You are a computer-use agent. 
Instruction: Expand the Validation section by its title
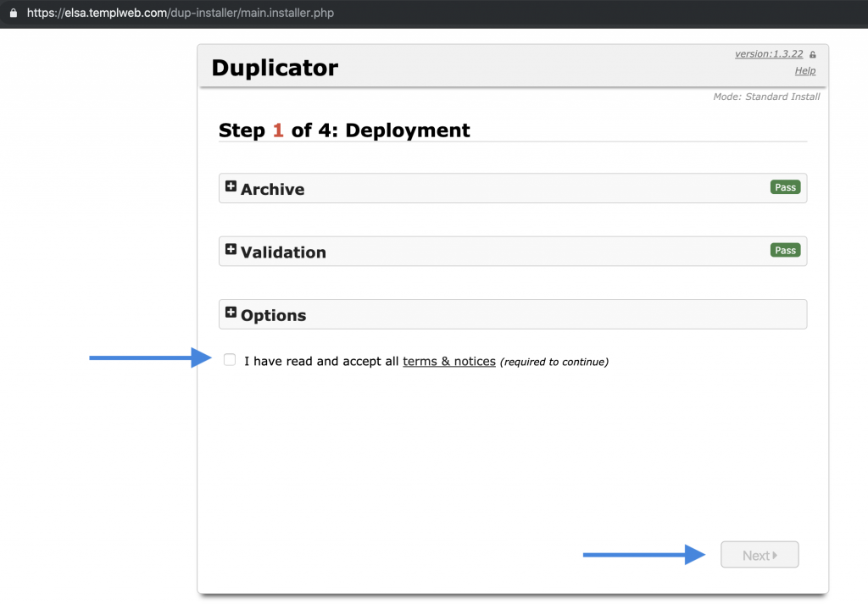pyautogui.click(x=283, y=252)
